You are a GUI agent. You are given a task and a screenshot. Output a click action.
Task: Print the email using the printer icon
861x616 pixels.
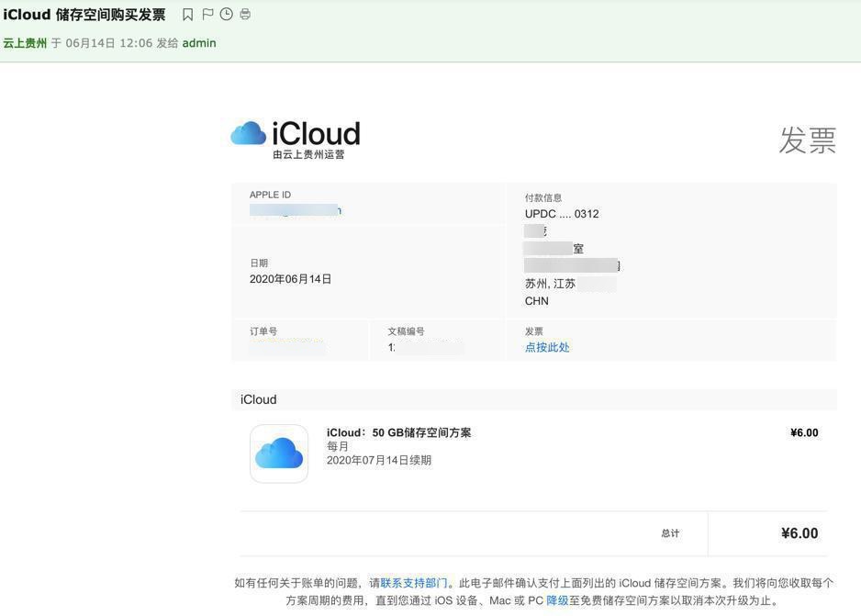click(245, 15)
